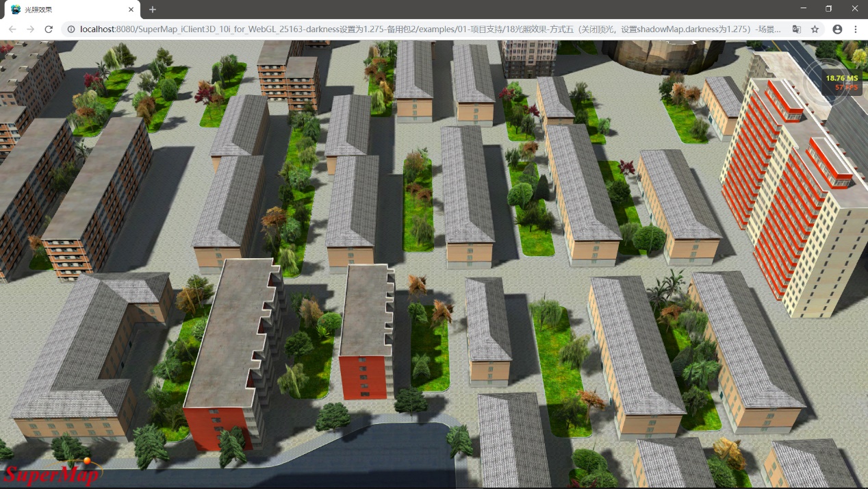868x489 pixels.
Task: Reload the current page
Action: pyautogui.click(x=49, y=29)
